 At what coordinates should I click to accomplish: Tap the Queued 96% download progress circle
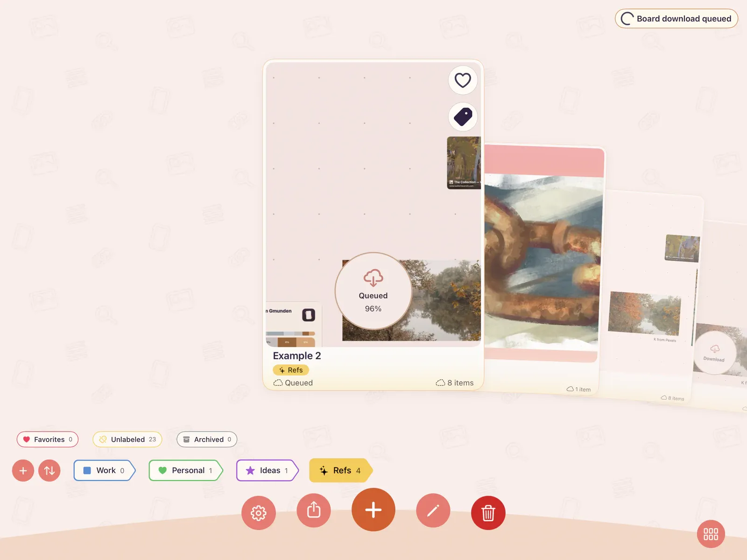373,291
